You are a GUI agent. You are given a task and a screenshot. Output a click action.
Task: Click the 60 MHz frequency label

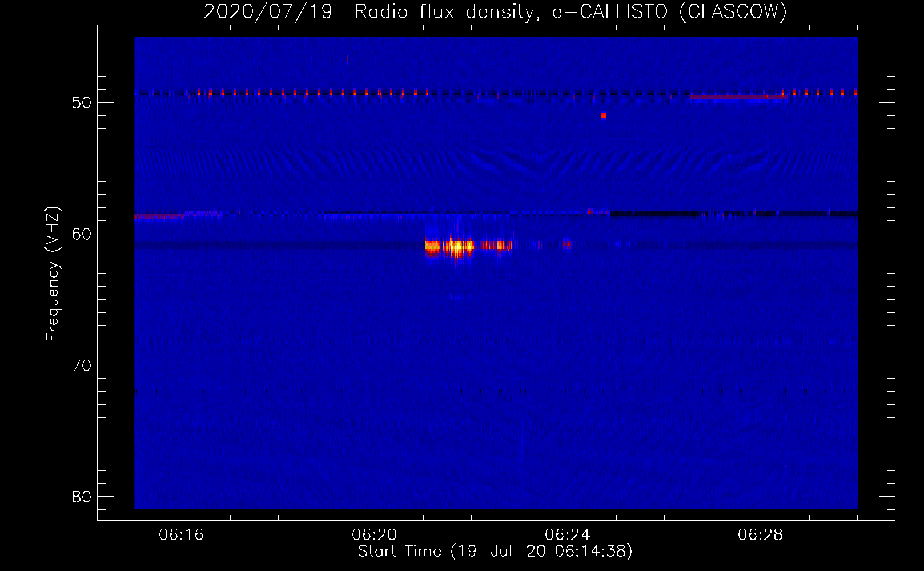[x=82, y=234]
